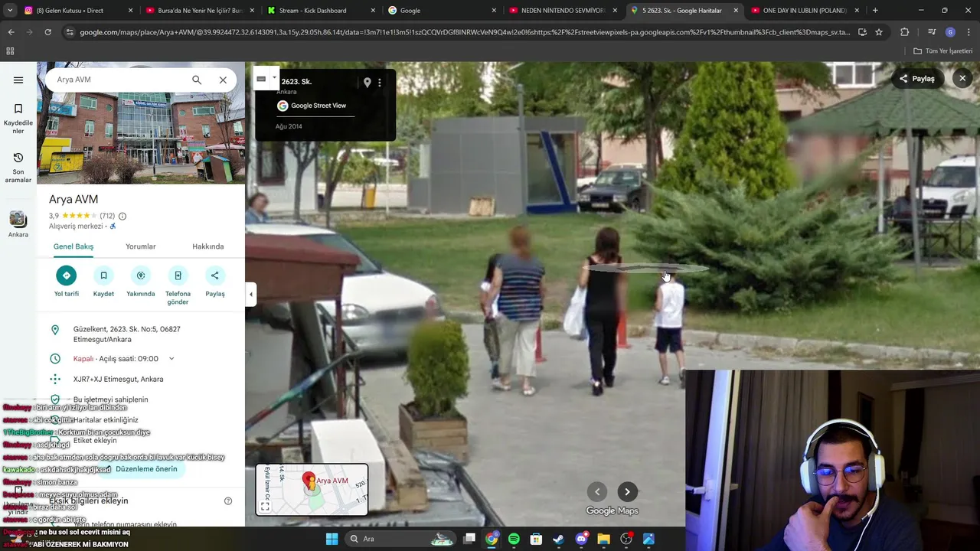The width and height of the screenshot is (980, 551).
Task: Click the Paylaş button over the Street View
Action: pyautogui.click(x=917, y=78)
